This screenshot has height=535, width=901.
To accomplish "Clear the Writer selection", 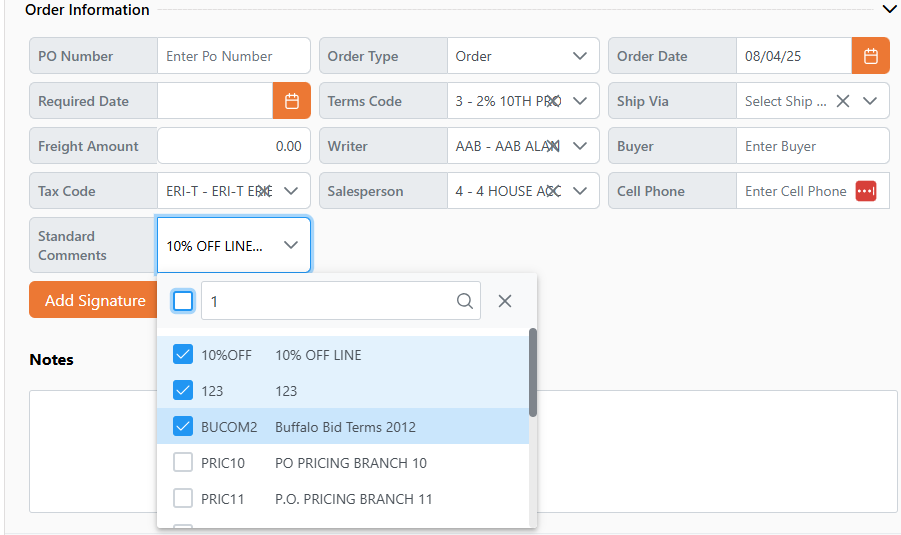I will point(552,146).
